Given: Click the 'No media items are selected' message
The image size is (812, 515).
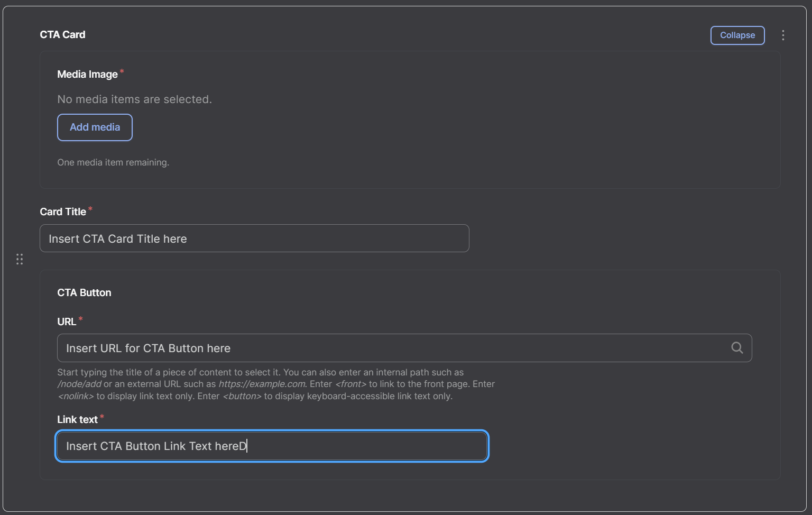Looking at the screenshot, I should point(134,99).
